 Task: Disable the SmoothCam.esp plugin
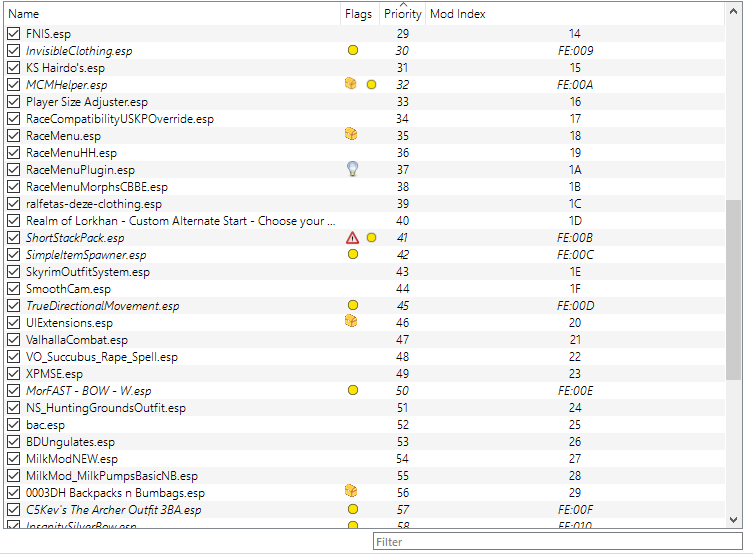14,289
